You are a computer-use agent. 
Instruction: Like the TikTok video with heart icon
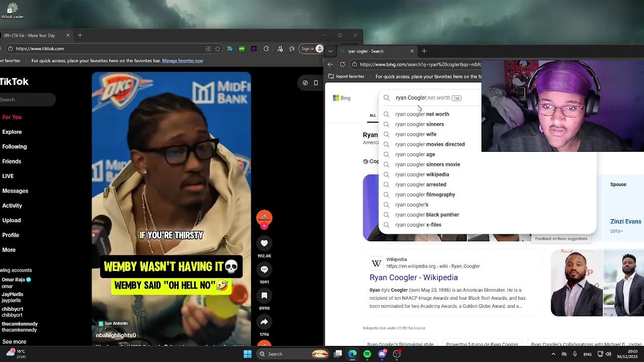tap(264, 243)
